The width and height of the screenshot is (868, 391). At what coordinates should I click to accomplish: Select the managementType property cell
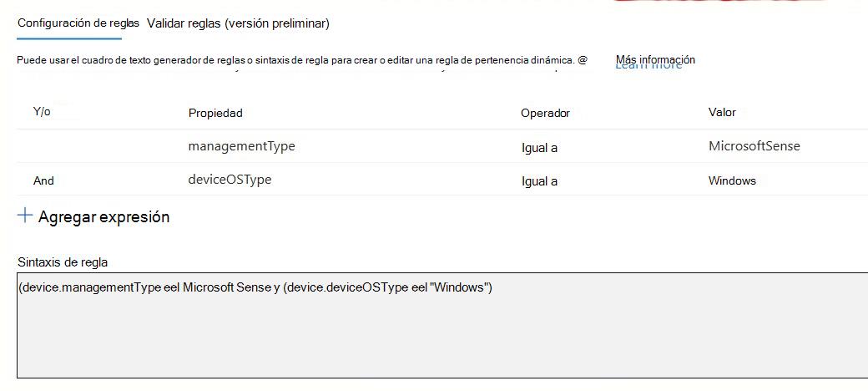(241, 146)
